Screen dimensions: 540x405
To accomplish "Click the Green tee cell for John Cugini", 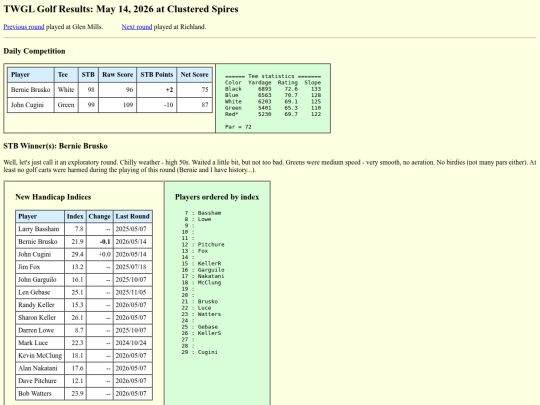I will tap(66, 105).
